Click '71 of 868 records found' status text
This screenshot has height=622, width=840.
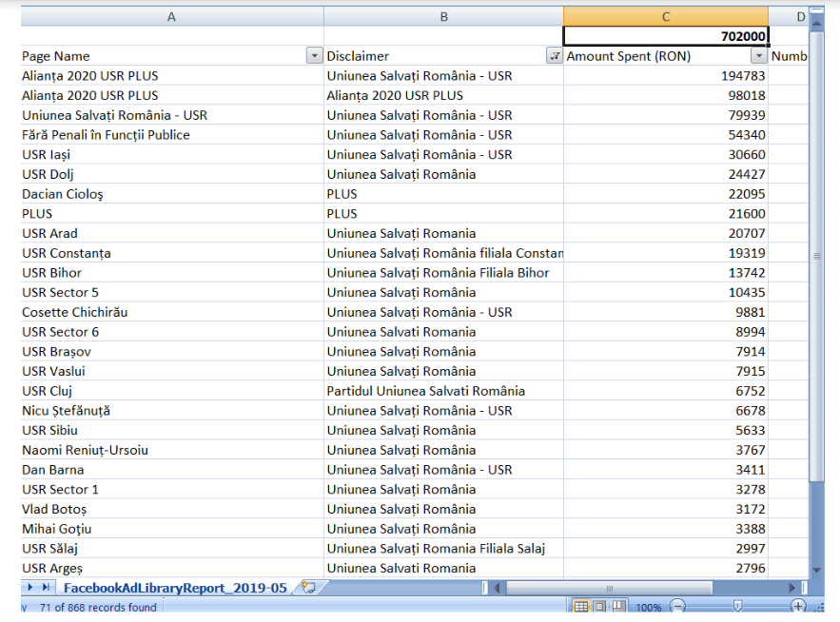[x=98, y=607]
